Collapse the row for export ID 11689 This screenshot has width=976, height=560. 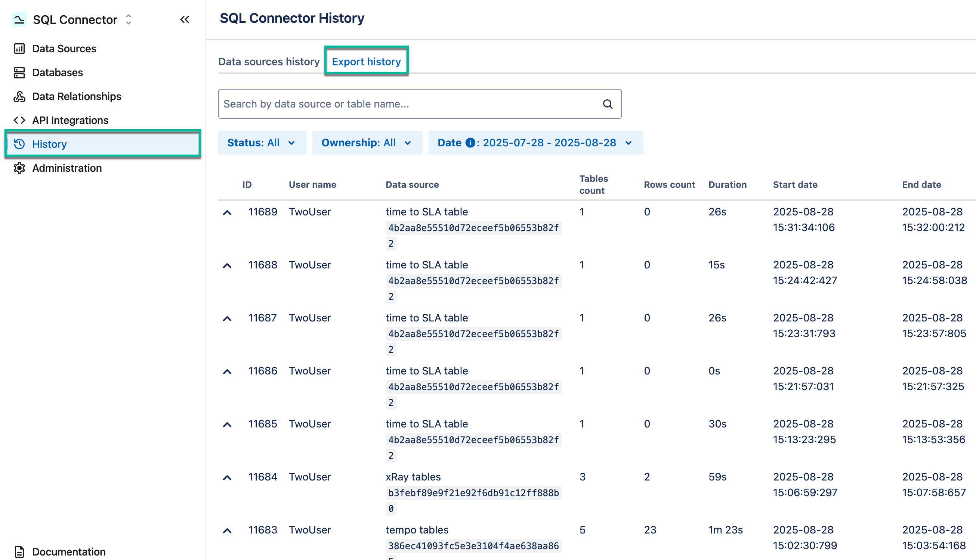click(x=227, y=212)
